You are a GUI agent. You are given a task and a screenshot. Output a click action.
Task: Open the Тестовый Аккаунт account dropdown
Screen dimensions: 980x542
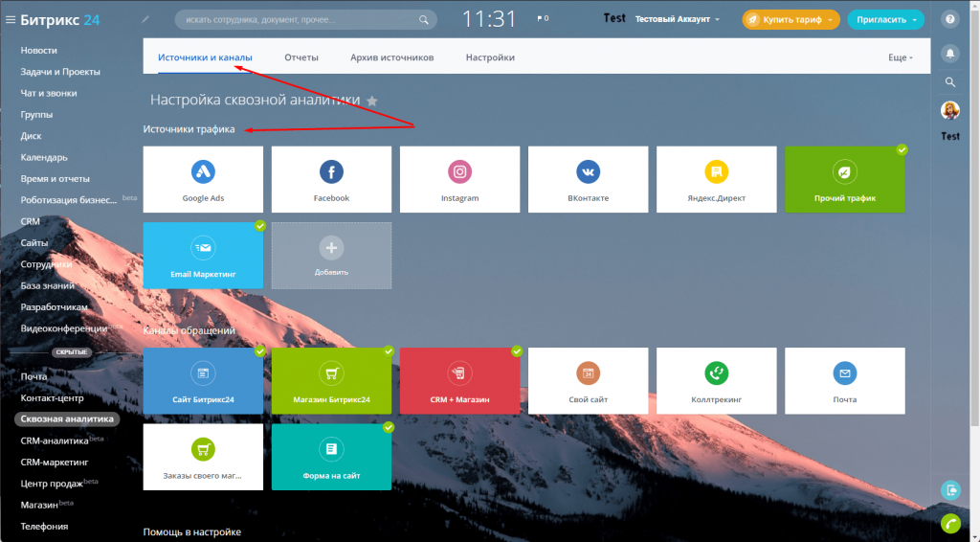[679, 19]
